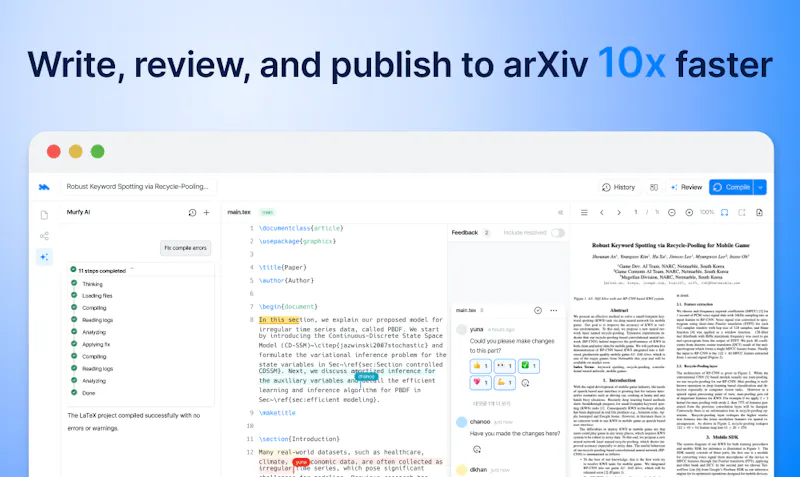
Task: Click the 100% zoom level value
Action: (x=707, y=212)
